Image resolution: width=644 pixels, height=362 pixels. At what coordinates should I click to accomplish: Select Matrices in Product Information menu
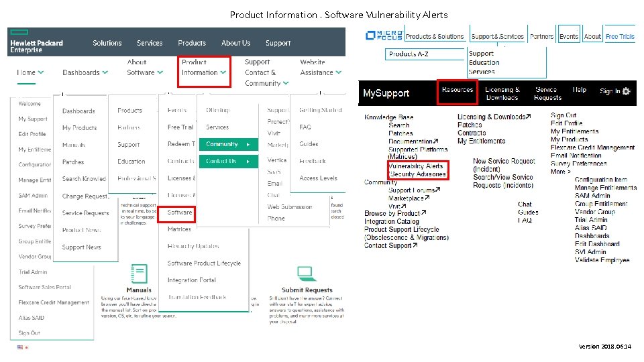pos(179,229)
